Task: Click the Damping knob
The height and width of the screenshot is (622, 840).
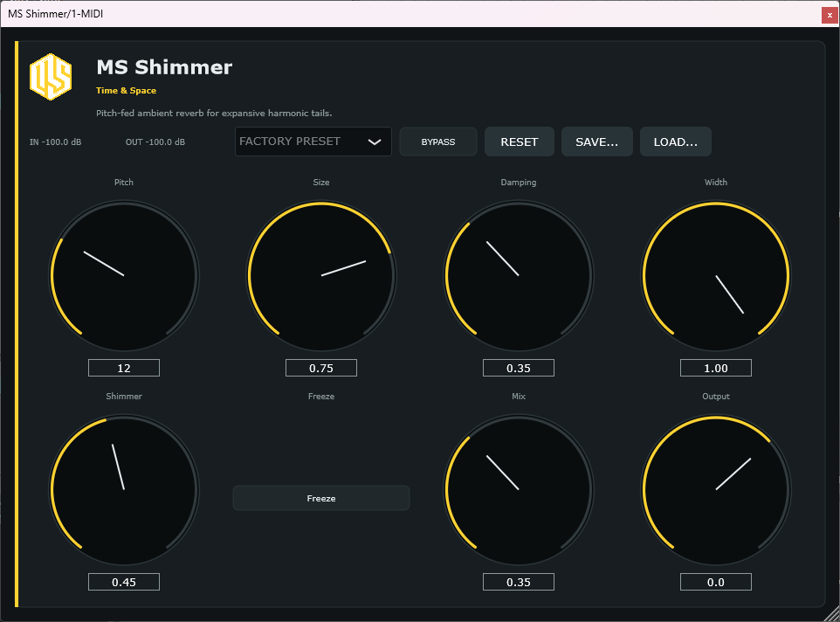Action: point(519,275)
